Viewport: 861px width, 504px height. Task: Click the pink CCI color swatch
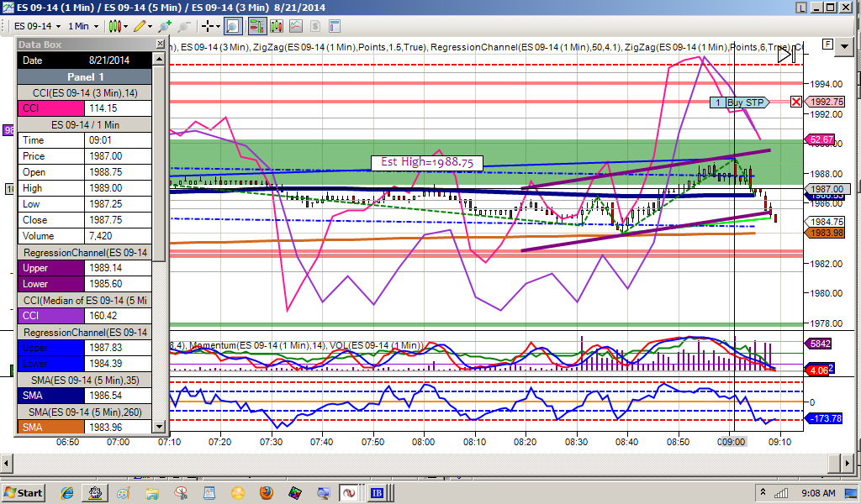pyautogui.click(x=51, y=108)
